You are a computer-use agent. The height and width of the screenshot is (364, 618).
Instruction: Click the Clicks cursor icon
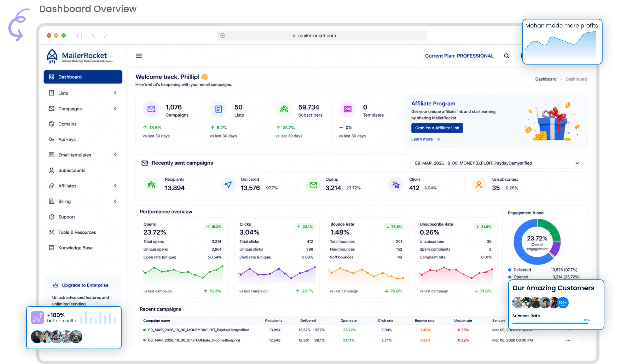click(396, 185)
